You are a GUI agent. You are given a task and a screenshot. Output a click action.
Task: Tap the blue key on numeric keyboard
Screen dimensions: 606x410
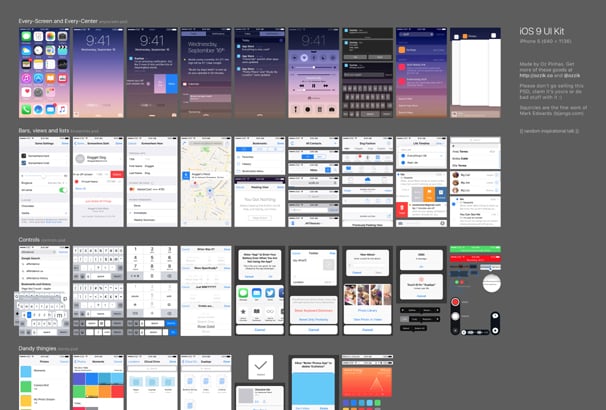pyautogui.click(x=171, y=323)
